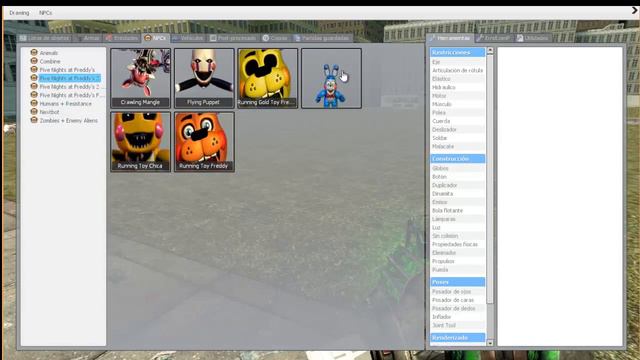Select the Globos tool
640x360 pixels.
coord(458,168)
